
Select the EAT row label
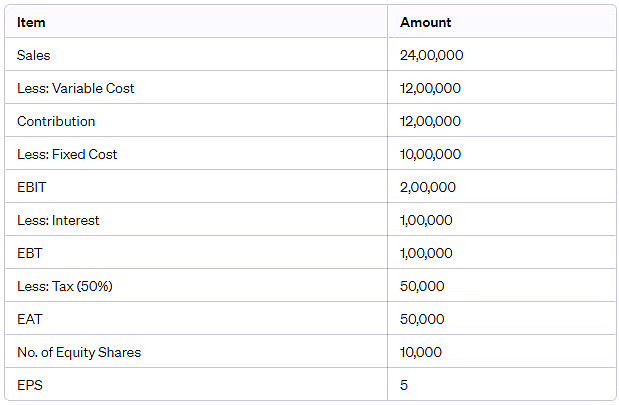point(30,319)
